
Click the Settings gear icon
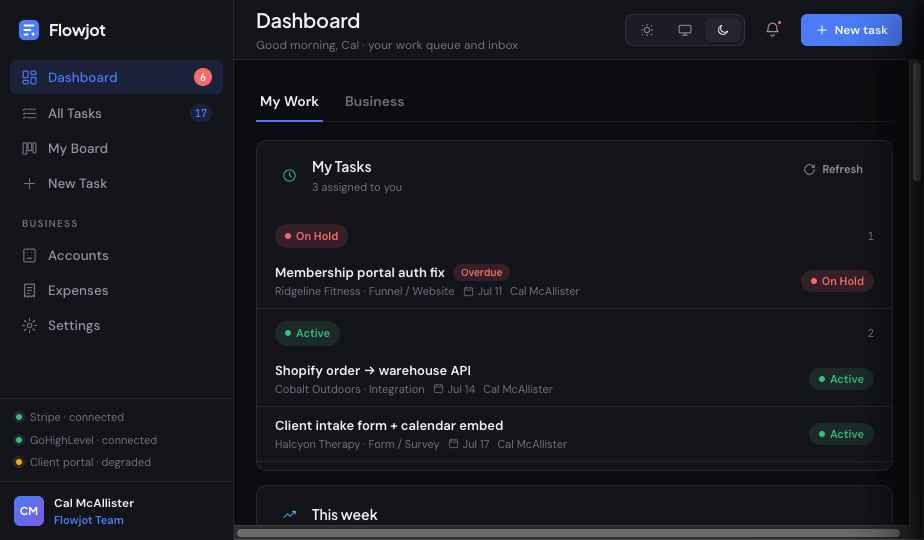coord(29,325)
